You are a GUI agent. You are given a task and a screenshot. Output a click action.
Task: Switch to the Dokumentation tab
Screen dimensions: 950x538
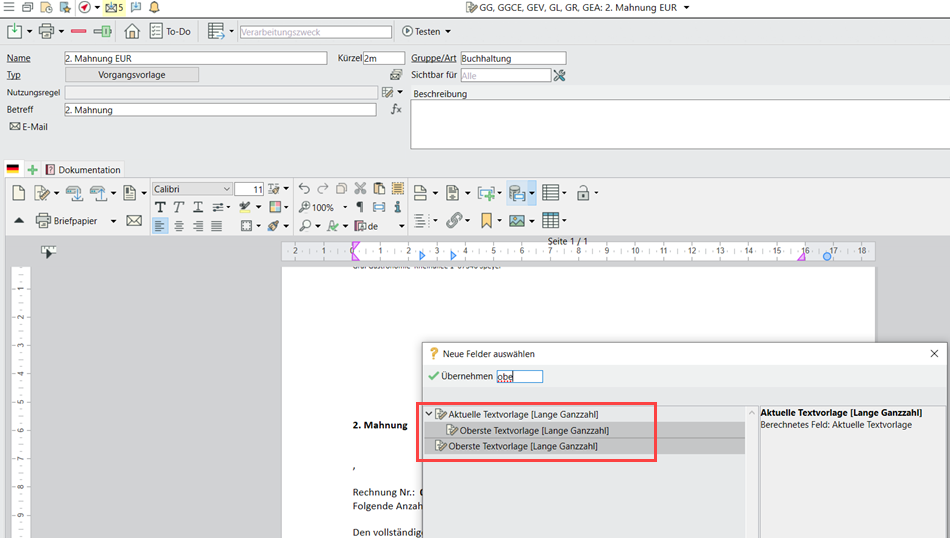click(84, 170)
